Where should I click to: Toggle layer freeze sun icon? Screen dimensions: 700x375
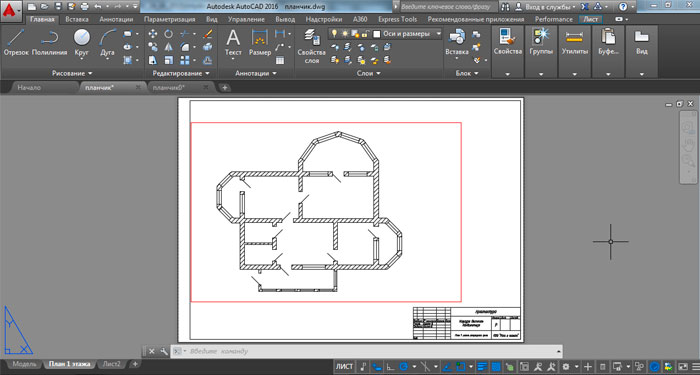pos(345,33)
